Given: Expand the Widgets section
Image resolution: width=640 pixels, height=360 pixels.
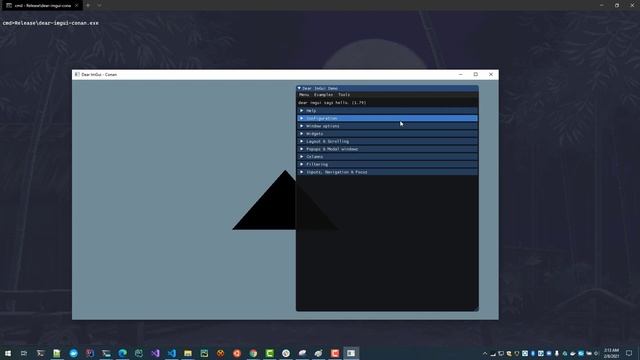Looking at the screenshot, I should pyautogui.click(x=387, y=133).
